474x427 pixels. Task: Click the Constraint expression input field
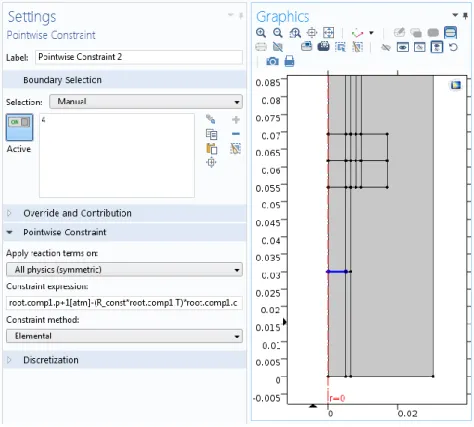pos(124,303)
